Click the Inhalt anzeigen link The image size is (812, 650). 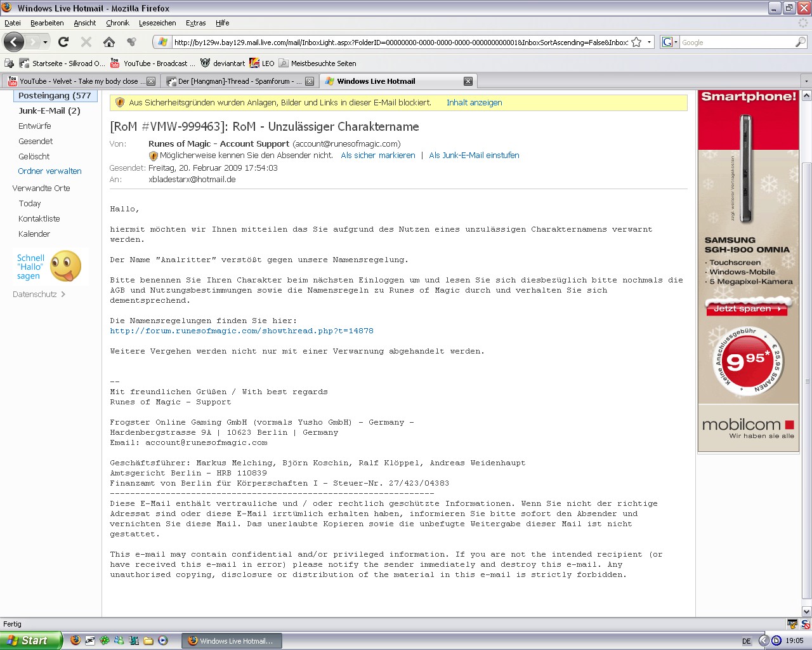[x=474, y=103]
